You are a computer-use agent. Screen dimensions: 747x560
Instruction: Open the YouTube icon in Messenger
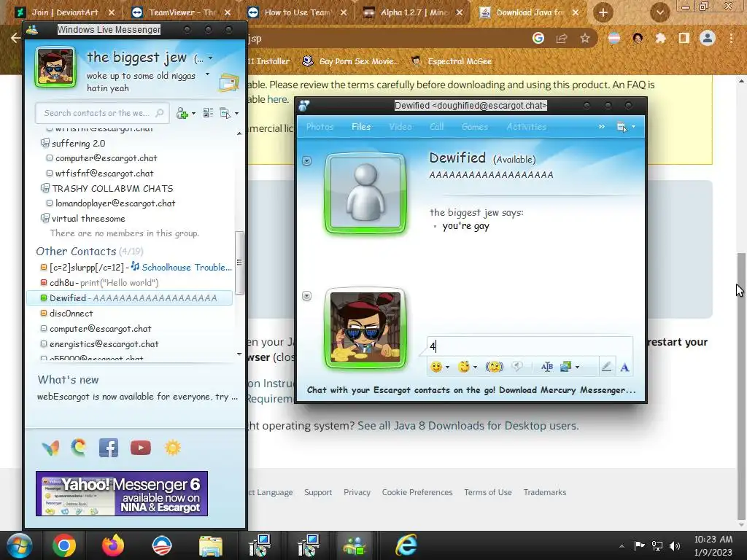141,448
